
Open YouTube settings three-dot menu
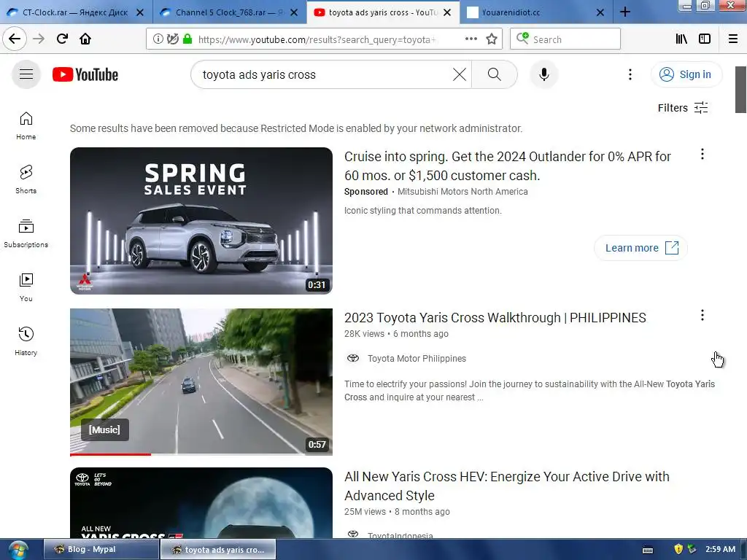tap(630, 74)
